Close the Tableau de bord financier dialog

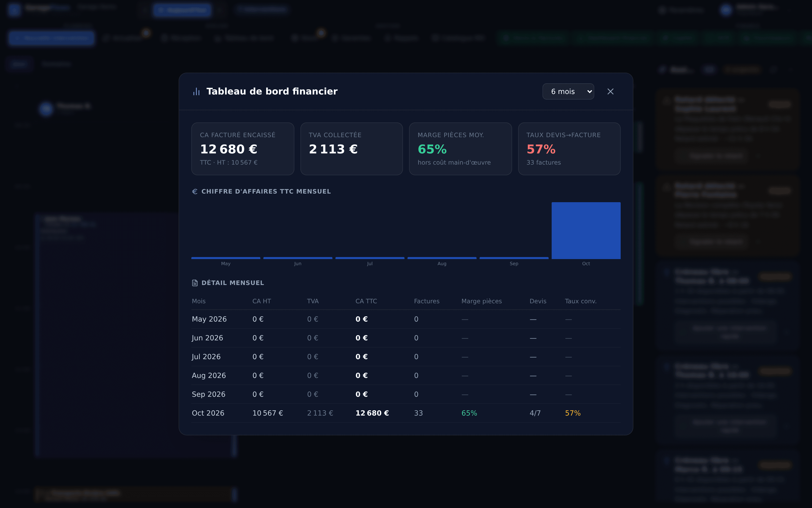(x=610, y=91)
